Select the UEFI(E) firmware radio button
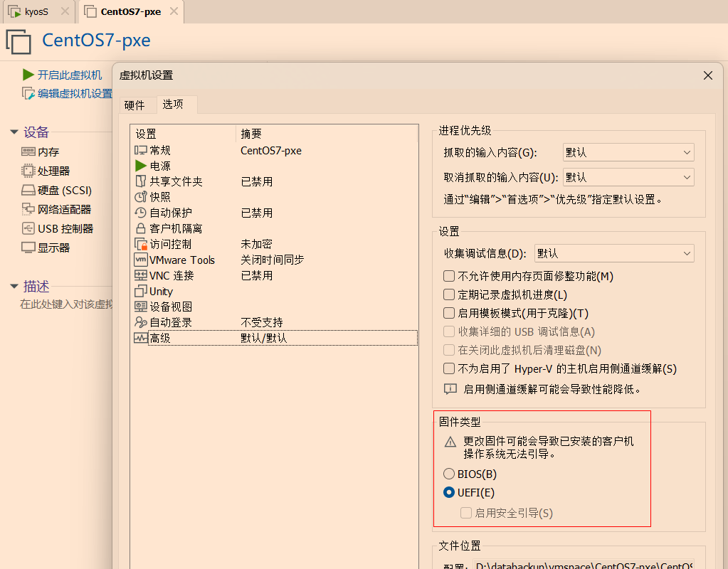Screen dimensions: 728x569 (449, 492)
